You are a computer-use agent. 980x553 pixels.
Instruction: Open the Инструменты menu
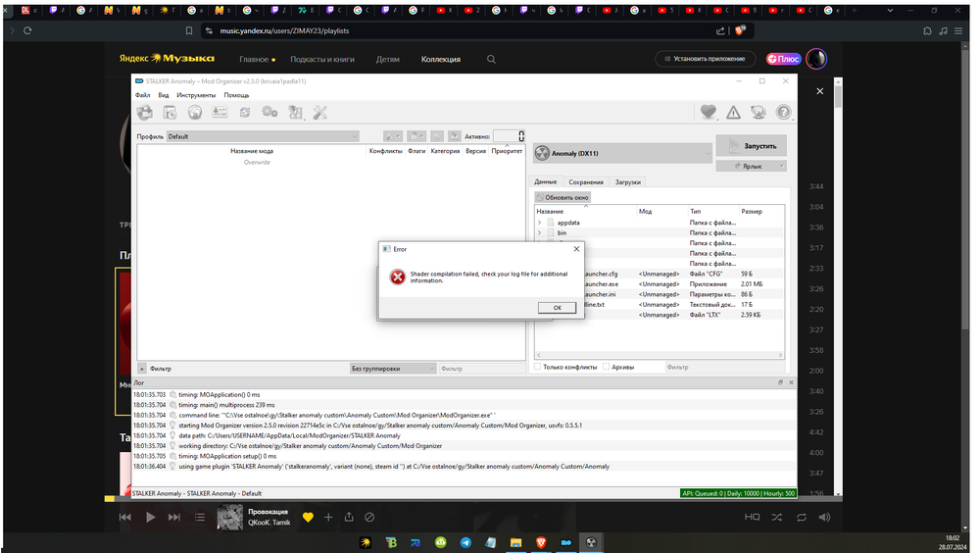[x=196, y=95]
